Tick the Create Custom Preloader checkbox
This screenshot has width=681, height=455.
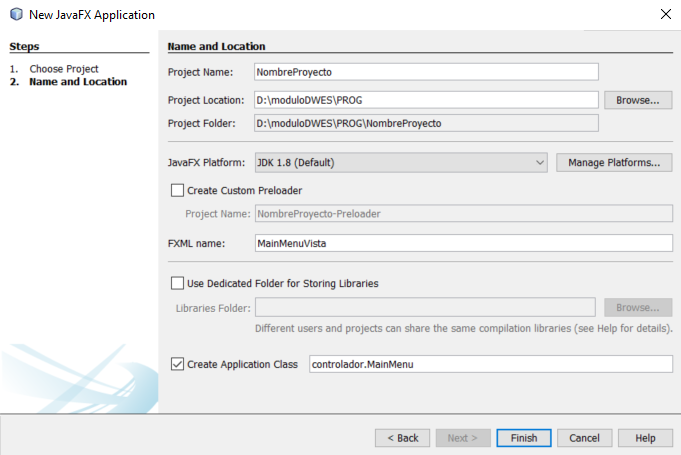177,191
